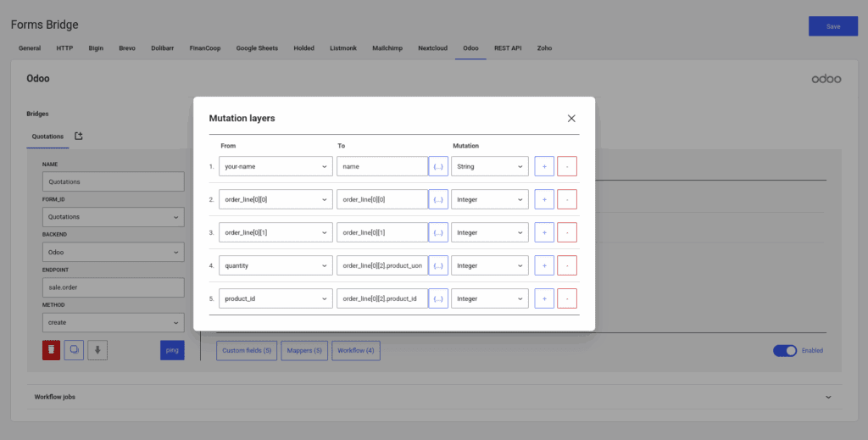This screenshot has width=868, height=440.
Task: Switch to the Zoho tab
Action: 544,48
